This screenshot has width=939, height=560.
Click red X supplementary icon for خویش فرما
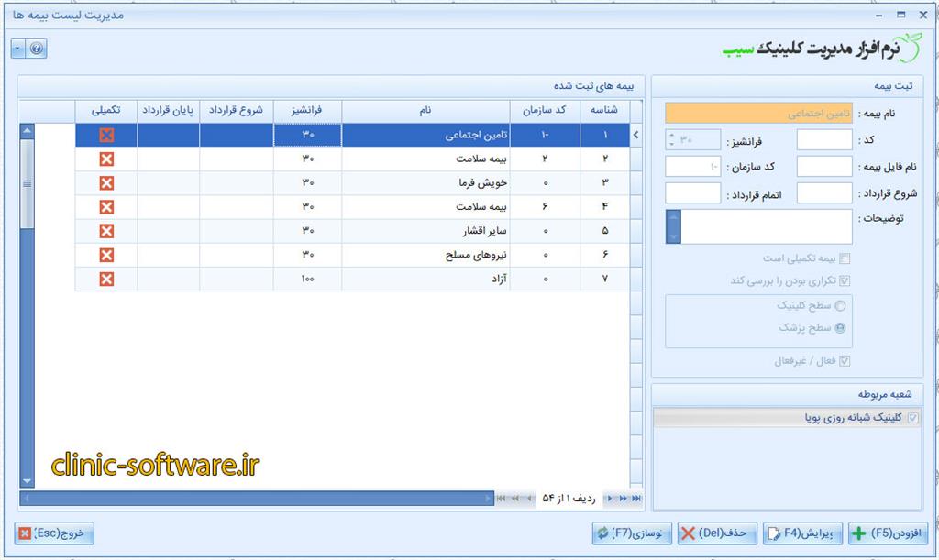click(x=106, y=183)
